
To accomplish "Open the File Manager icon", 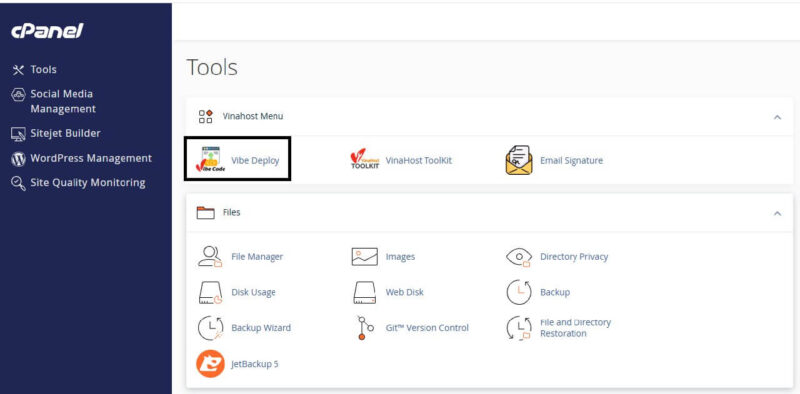I will pos(210,257).
